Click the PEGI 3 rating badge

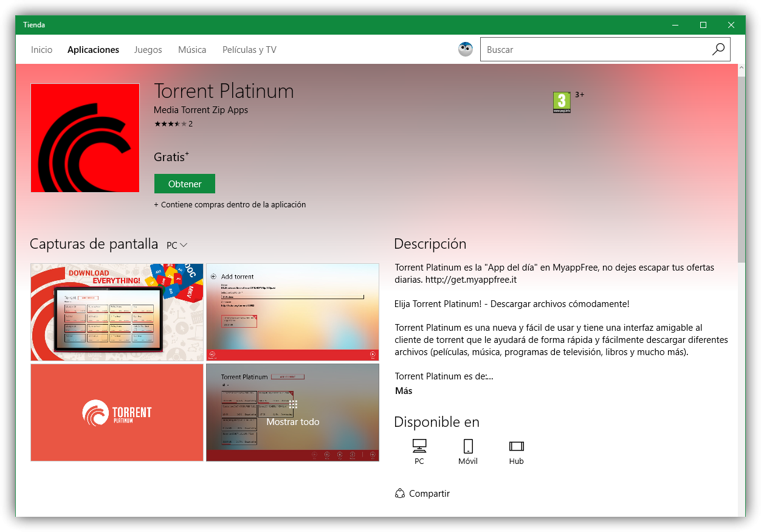pyautogui.click(x=562, y=102)
